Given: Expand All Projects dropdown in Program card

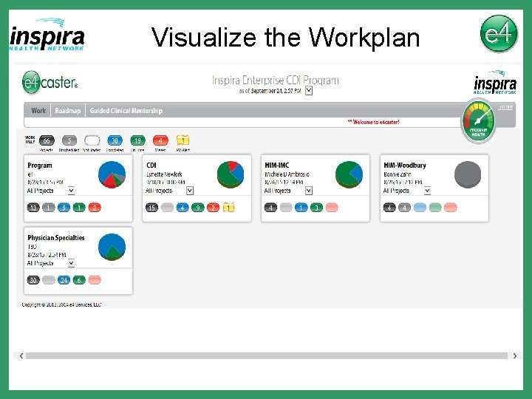Looking at the screenshot, I should (x=71, y=191).
